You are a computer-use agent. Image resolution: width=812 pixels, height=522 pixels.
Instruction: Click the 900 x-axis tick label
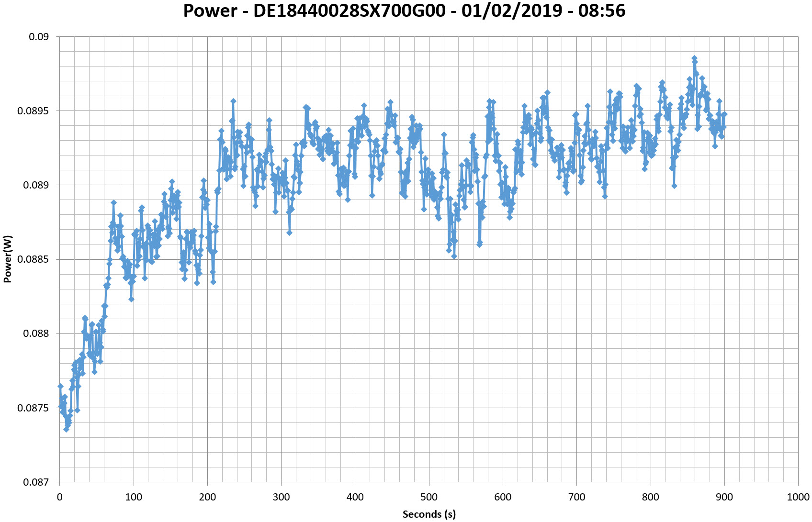tap(724, 497)
